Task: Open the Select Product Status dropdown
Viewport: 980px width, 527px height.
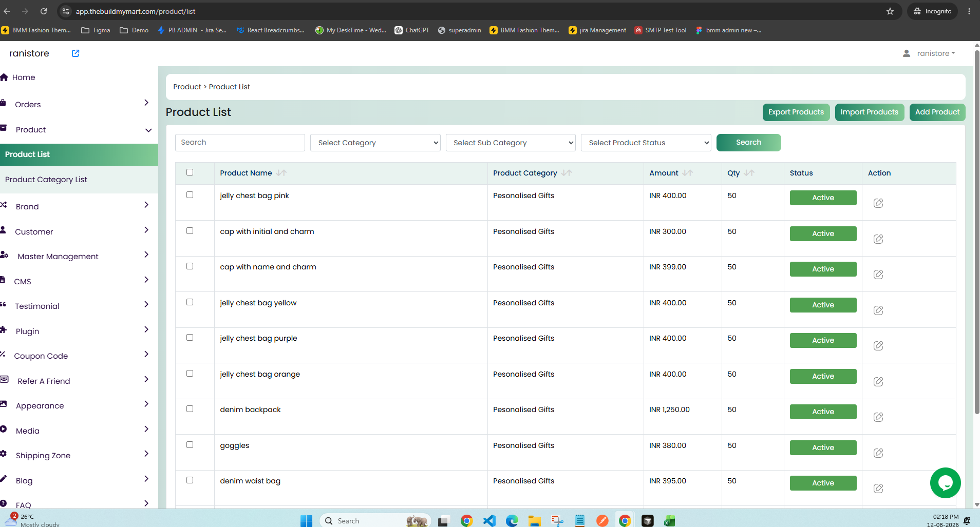Action: [x=646, y=143]
